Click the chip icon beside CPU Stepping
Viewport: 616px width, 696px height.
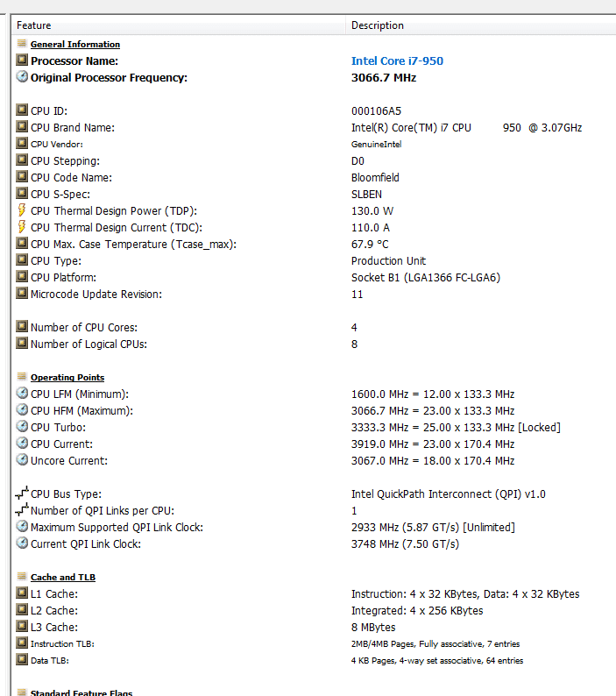coord(22,160)
